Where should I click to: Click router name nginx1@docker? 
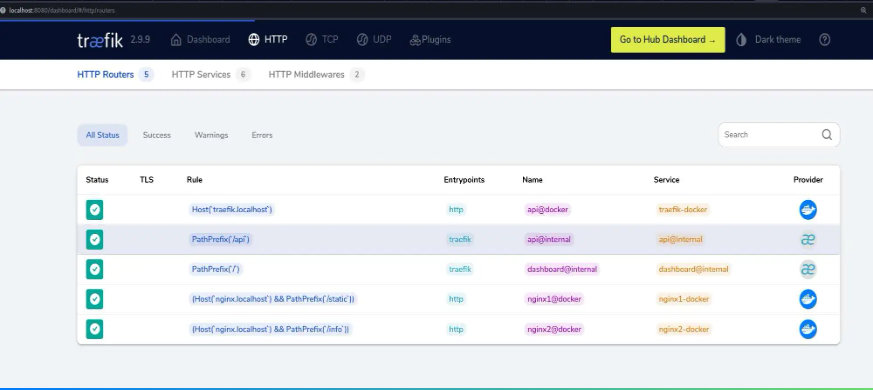[554, 299]
